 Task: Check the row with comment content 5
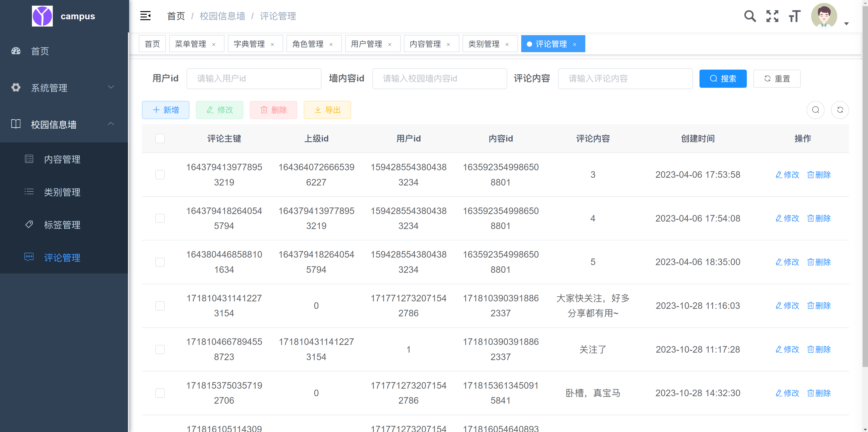coord(160,262)
